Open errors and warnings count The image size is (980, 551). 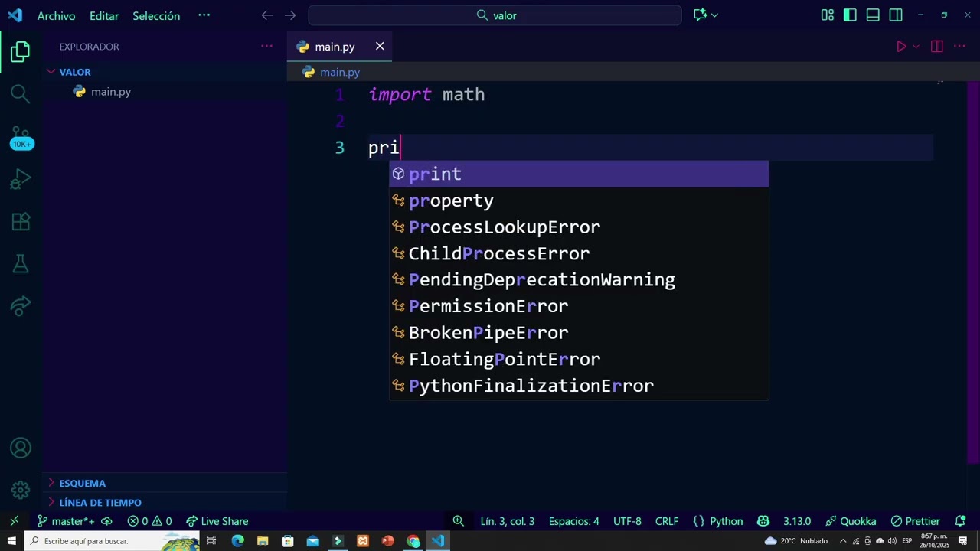tap(150, 521)
